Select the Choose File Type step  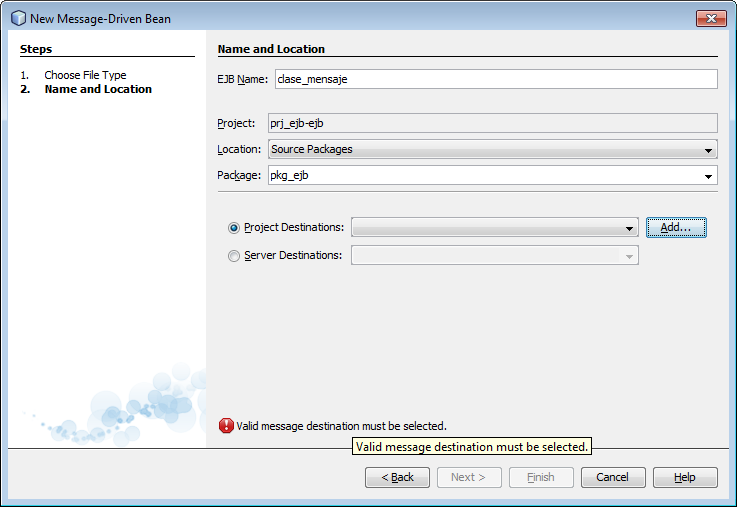click(85, 75)
